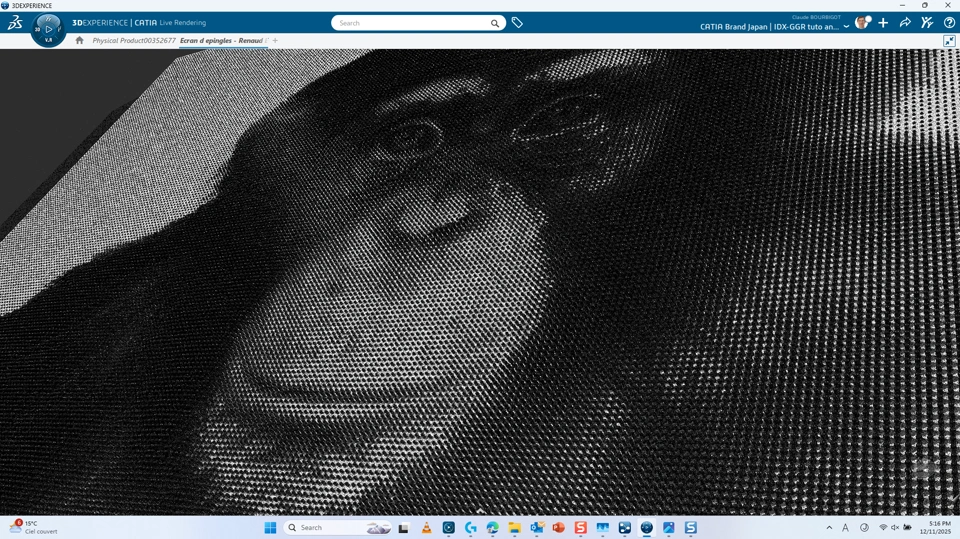Open the Windows Start menu

pos(270,528)
